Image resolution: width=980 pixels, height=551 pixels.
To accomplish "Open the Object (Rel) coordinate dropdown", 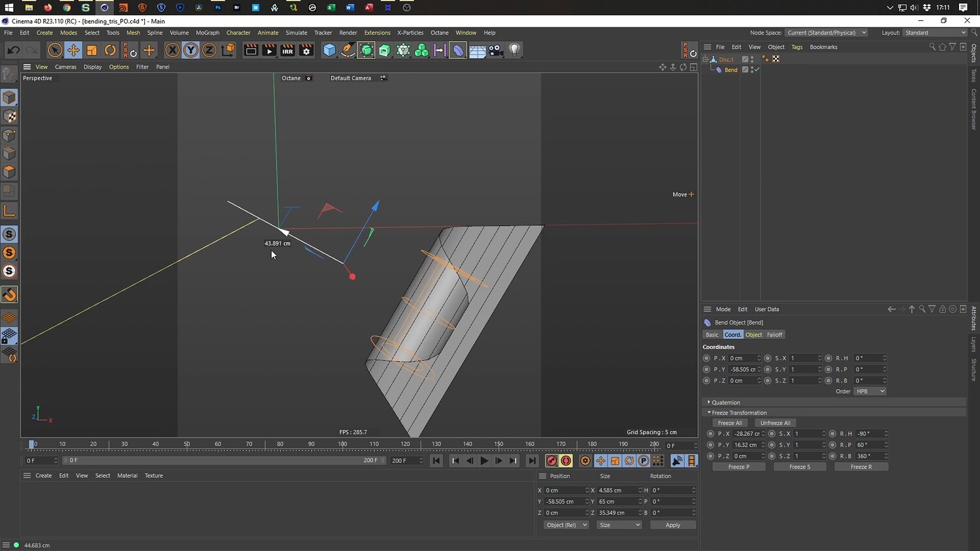I will pos(566,525).
